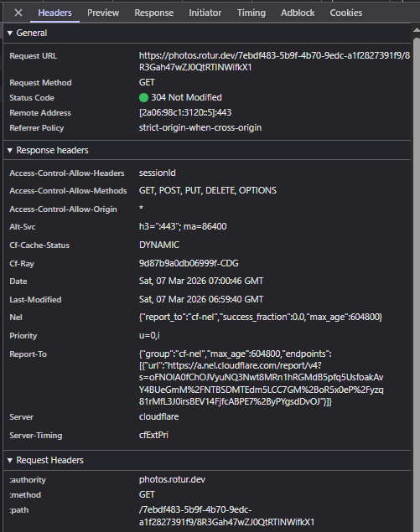Click the Remote Address value

185,112
